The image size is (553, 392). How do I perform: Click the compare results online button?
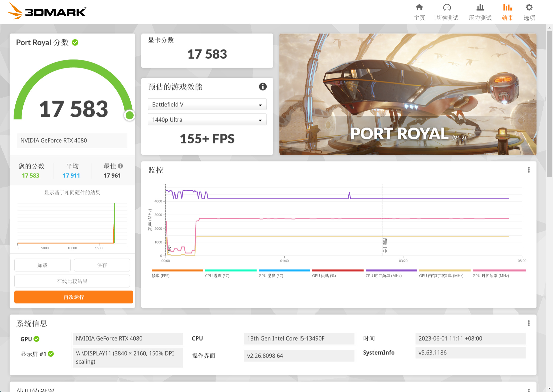pyautogui.click(x=72, y=281)
